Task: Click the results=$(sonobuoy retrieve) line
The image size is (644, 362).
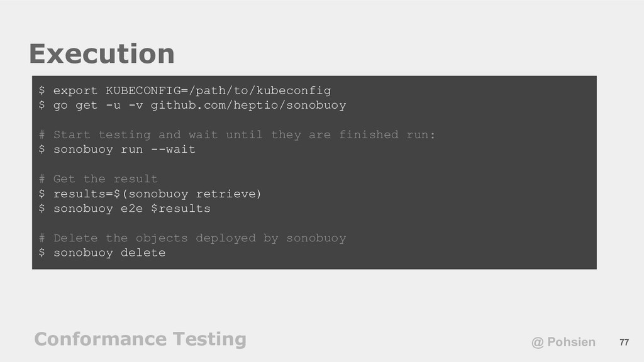Action: click(150, 194)
